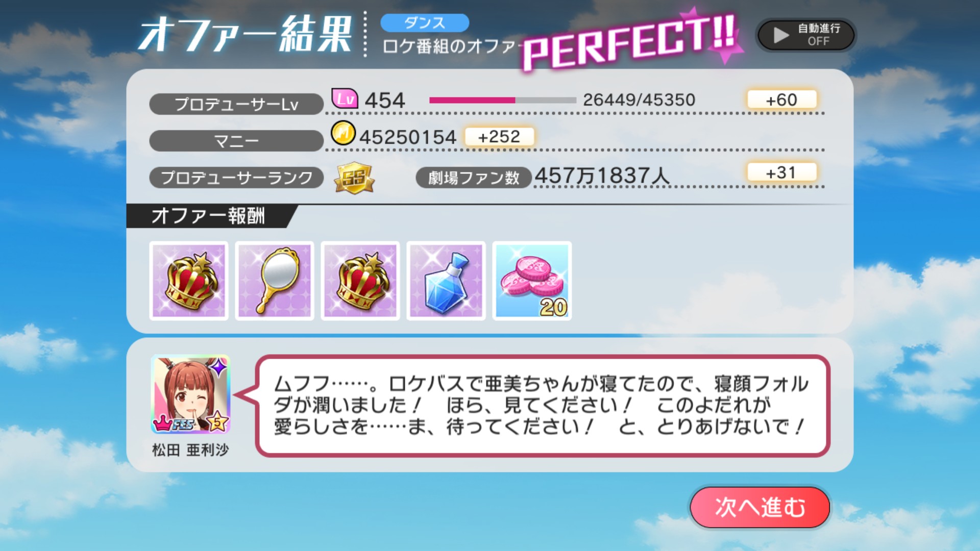Tap the オファー報酬 section header

(208, 216)
